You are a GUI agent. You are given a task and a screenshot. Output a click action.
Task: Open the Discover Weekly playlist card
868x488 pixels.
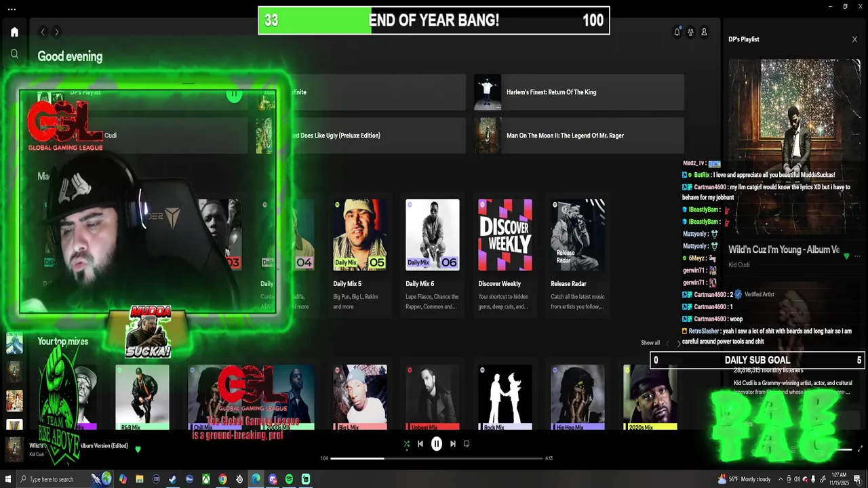[505, 256]
